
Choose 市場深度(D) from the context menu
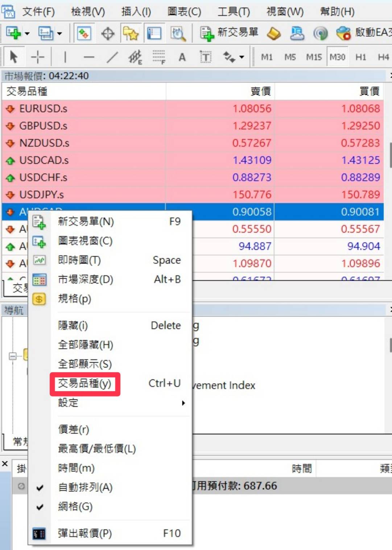110,279
